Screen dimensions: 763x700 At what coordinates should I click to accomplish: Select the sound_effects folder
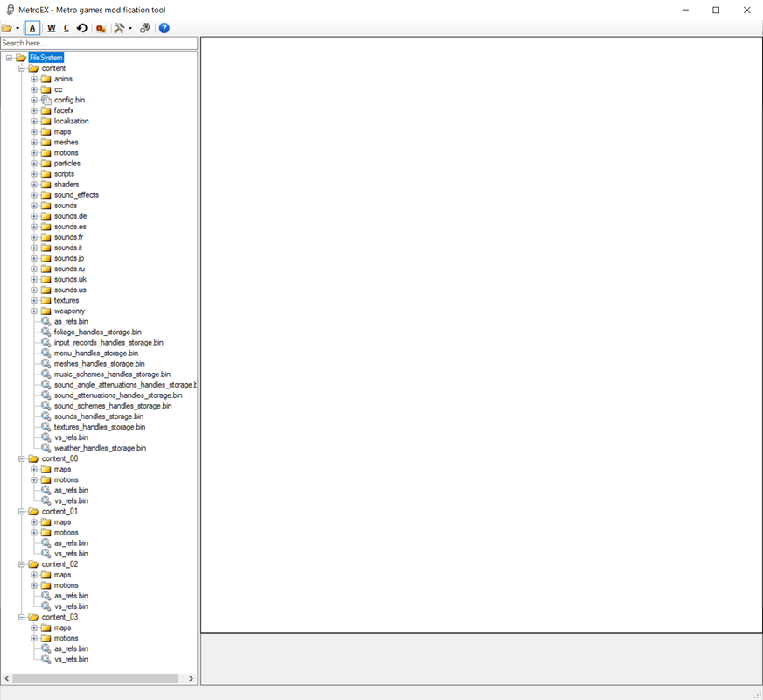76,195
